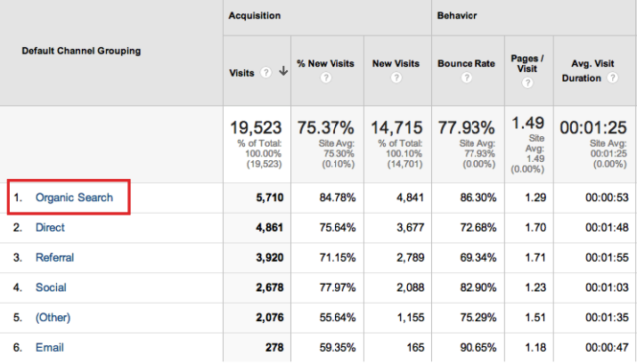The width and height of the screenshot is (637, 364).
Task: Click (Other) % new visits 55.64%
Action: click(x=337, y=318)
